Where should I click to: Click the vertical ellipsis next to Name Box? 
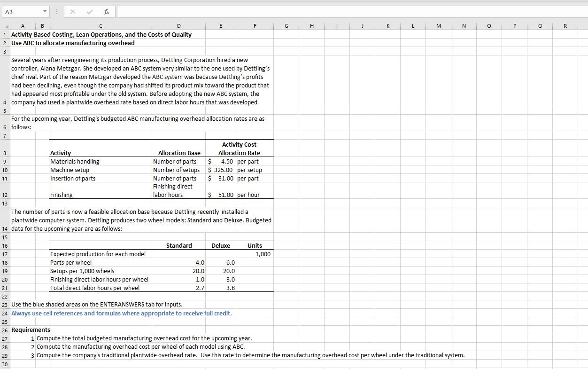coord(56,11)
